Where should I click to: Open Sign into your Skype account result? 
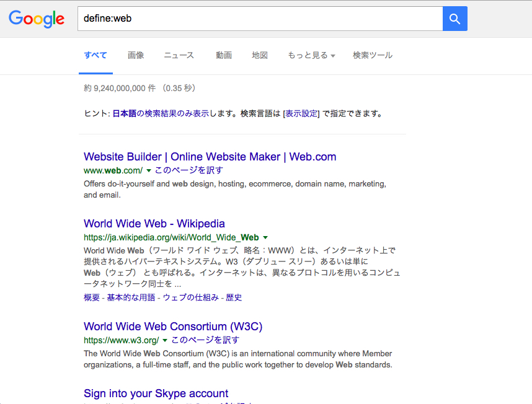(x=156, y=393)
